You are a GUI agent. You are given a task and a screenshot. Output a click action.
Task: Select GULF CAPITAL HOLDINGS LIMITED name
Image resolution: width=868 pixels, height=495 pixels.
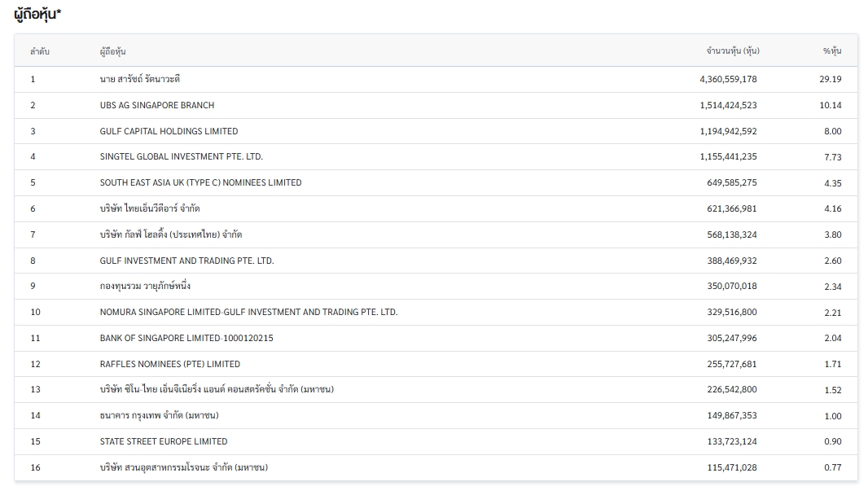coord(169,131)
